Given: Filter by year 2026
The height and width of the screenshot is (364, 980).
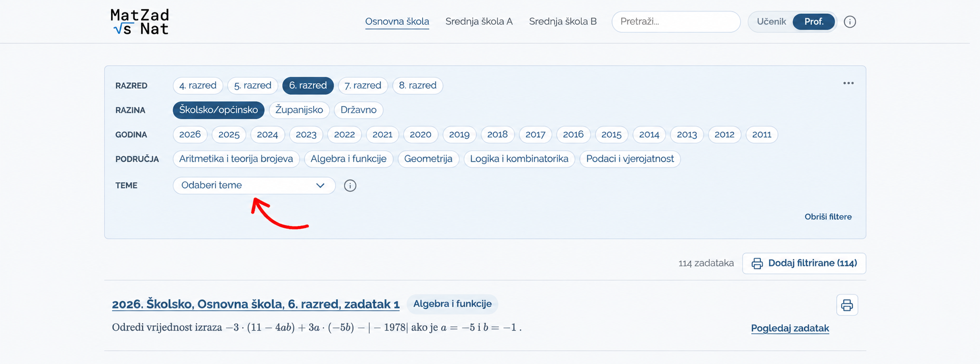Looking at the screenshot, I should click(190, 135).
